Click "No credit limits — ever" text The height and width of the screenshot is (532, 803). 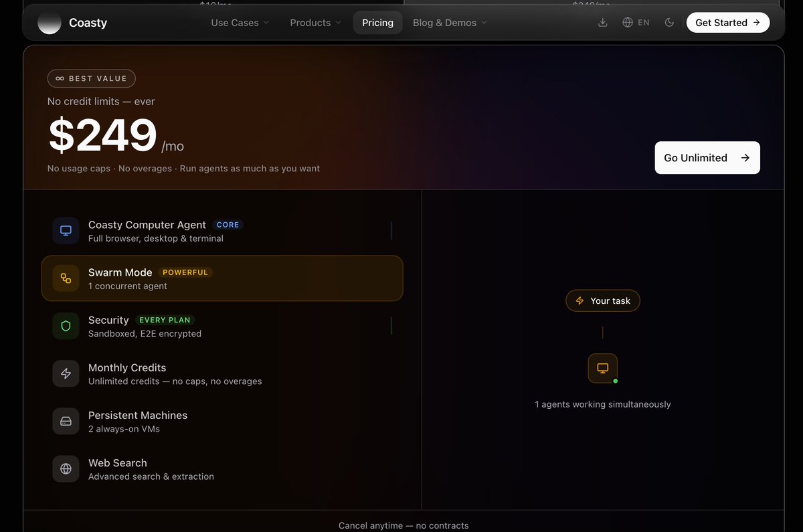click(101, 102)
